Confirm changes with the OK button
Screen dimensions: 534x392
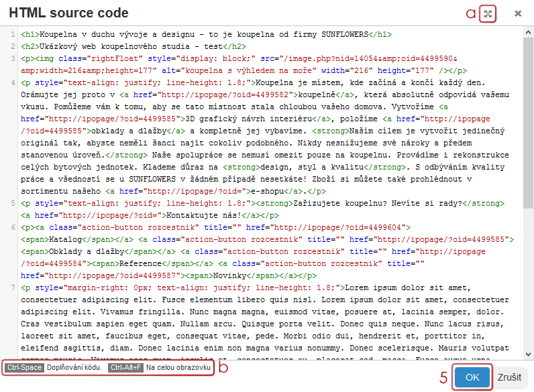pyautogui.click(x=472, y=377)
